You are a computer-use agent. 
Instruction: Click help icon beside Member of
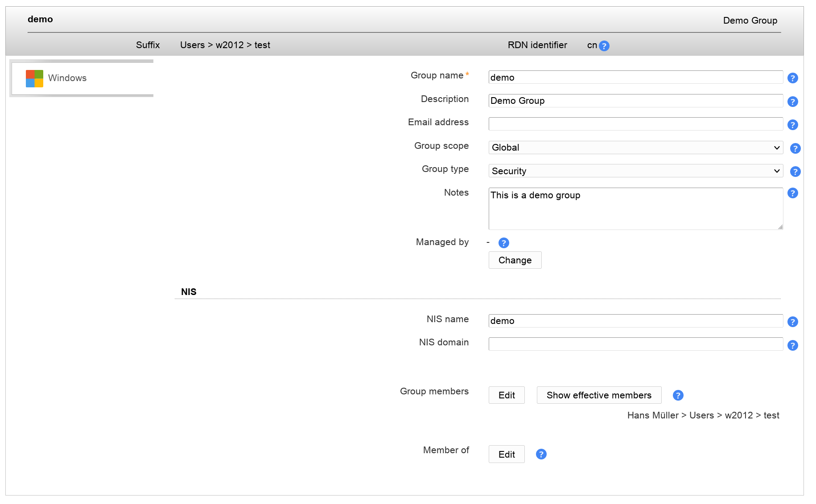click(x=541, y=454)
